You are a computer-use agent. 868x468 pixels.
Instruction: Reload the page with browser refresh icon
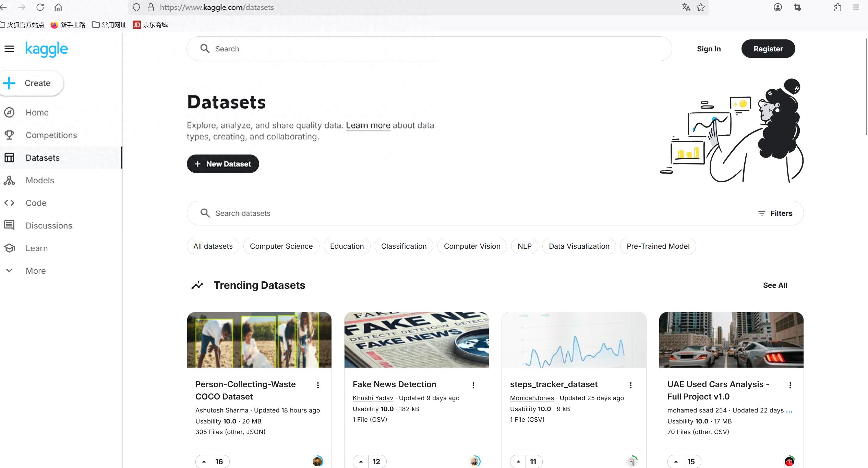click(x=40, y=7)
